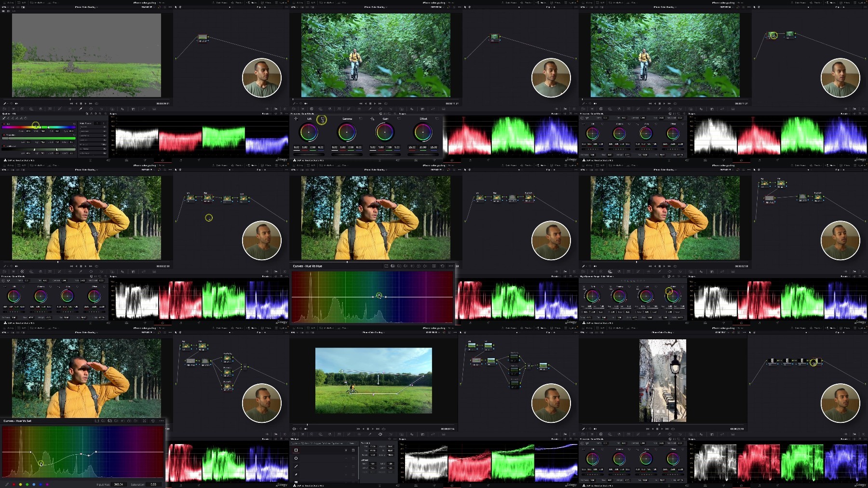868x488 pixels.
Task: Select active Window palette icon in bottom-center frame
Action: 380,434
